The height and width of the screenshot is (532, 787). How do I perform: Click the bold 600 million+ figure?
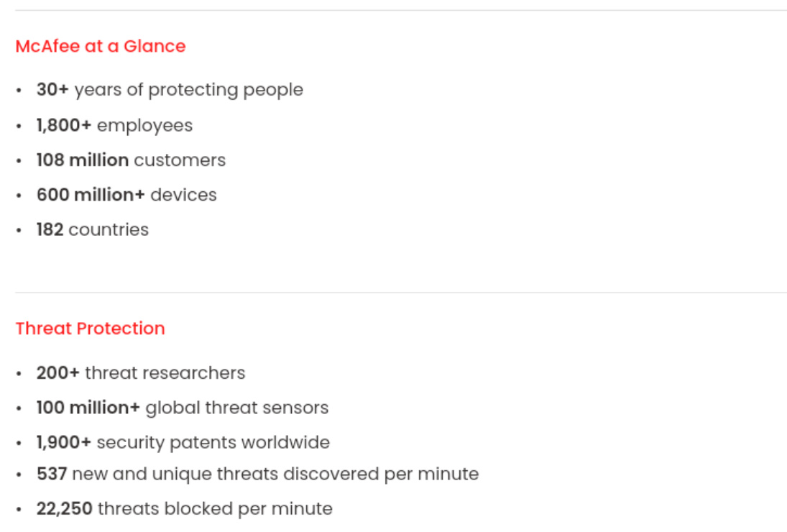coord(91,195)
